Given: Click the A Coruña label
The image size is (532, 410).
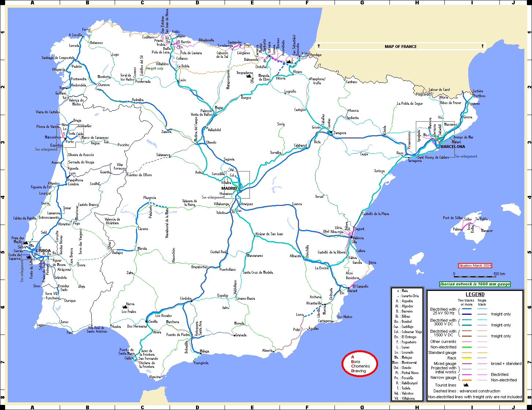Looking at the screenshot, I should tap(75, 35).
